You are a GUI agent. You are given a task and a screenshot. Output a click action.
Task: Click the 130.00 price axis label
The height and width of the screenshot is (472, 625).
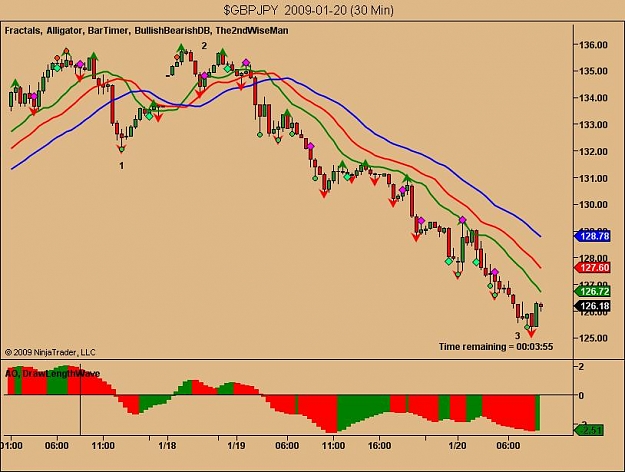594,205
